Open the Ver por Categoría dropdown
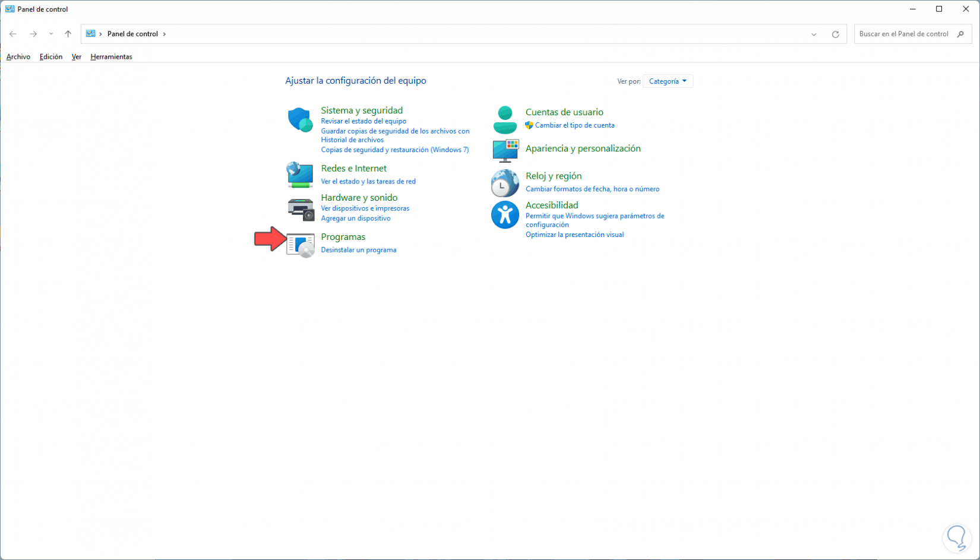Screen dimensions: 980x560 668,81
